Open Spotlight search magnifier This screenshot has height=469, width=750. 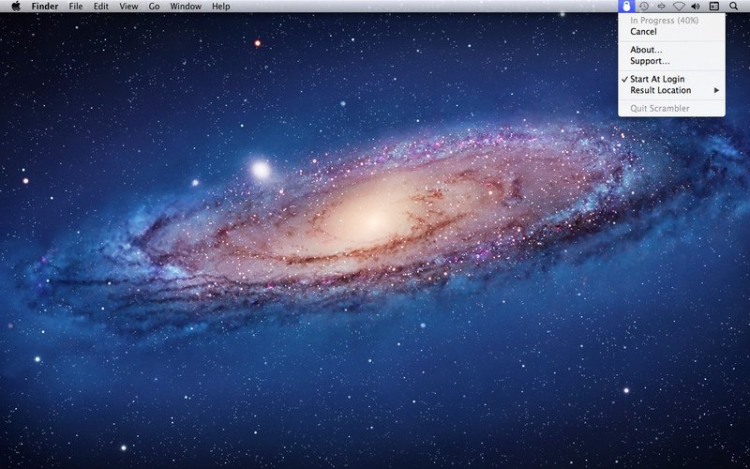click(733, 6)
